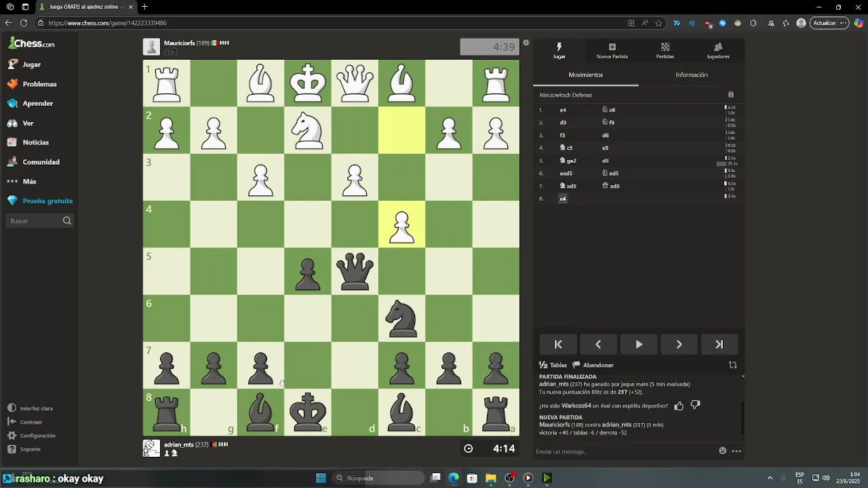This screenshot has width=868, height=488.
Task: Open the Nueva Partida tab
Action: 612,51
